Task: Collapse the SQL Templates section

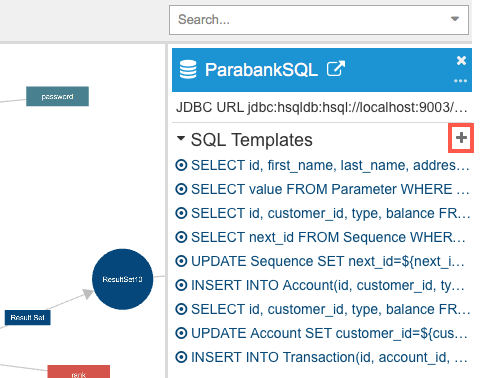Action: pyautogui.click(x=181, y=138)
